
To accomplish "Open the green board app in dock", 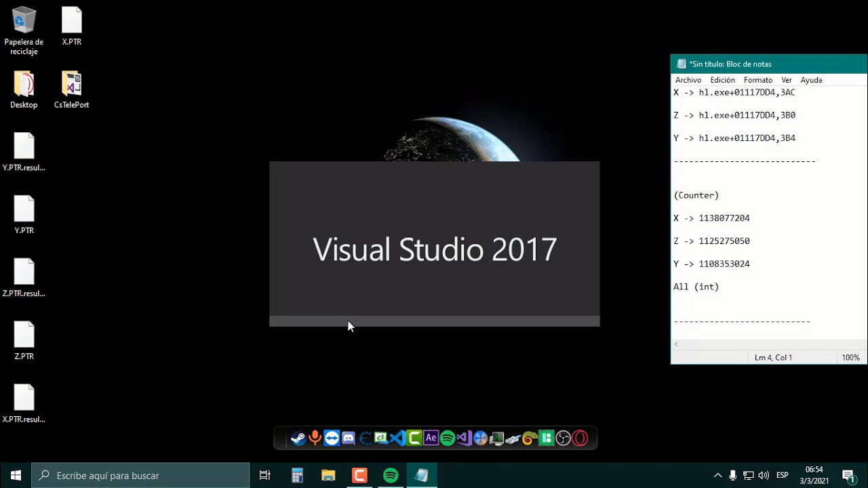I will (x=547, y=439).
